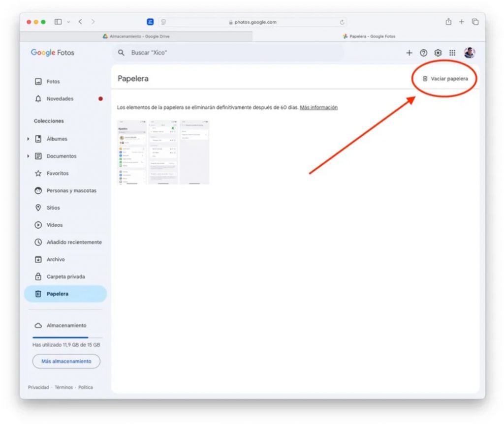
Task: Expand the Documentos section in the sidebar
Action: [x=29, y=156]
